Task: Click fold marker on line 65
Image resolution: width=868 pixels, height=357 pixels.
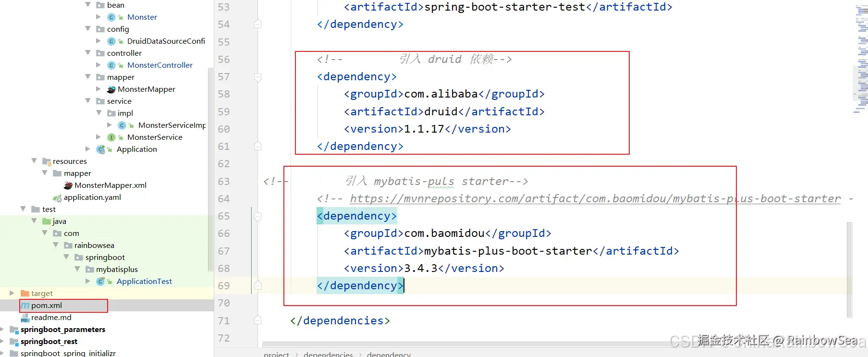Action: coord(258,216)
